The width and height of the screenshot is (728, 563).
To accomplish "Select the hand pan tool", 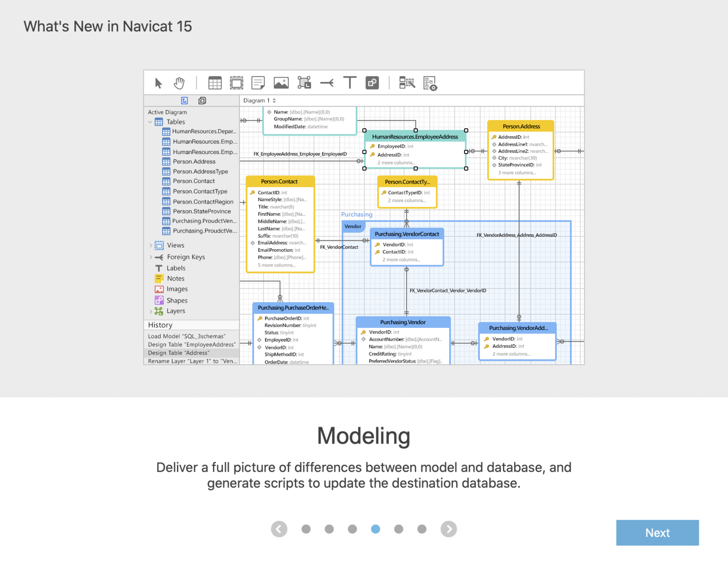I will point(179,83).
